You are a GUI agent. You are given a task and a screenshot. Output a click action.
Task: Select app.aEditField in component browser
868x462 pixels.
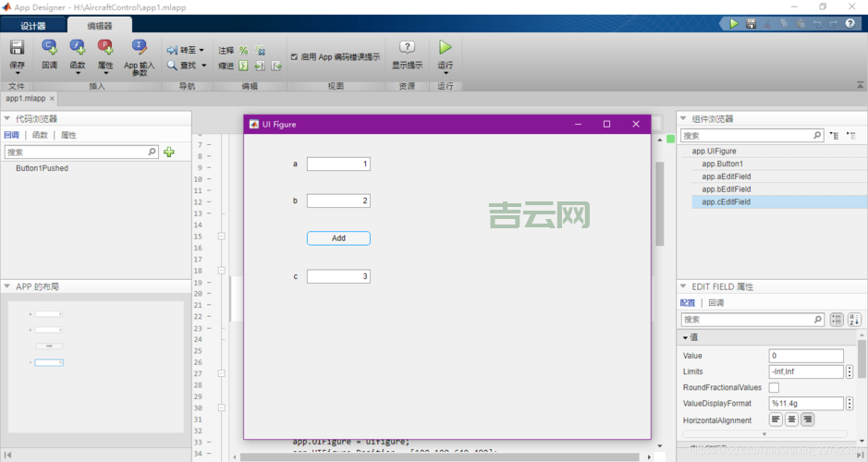tap(727, 176)
